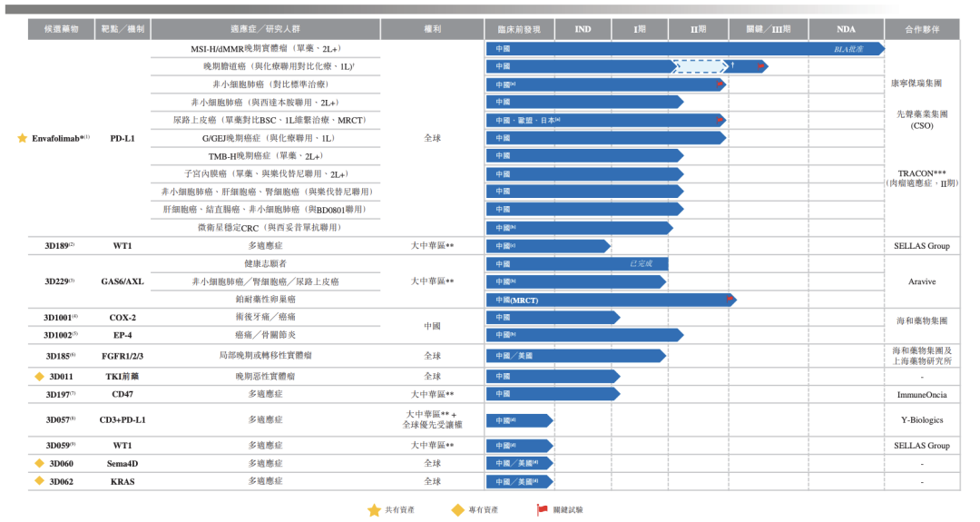Click the 候選藥物 column header

coord(61,29)
